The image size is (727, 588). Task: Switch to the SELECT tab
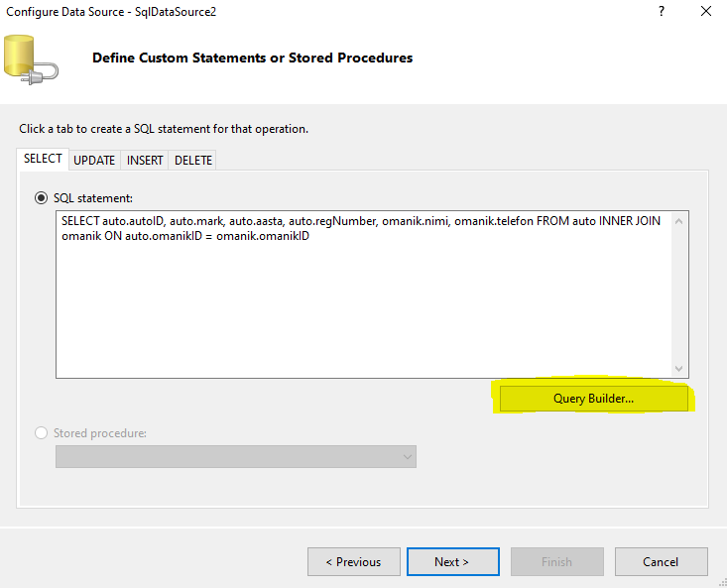43,159
